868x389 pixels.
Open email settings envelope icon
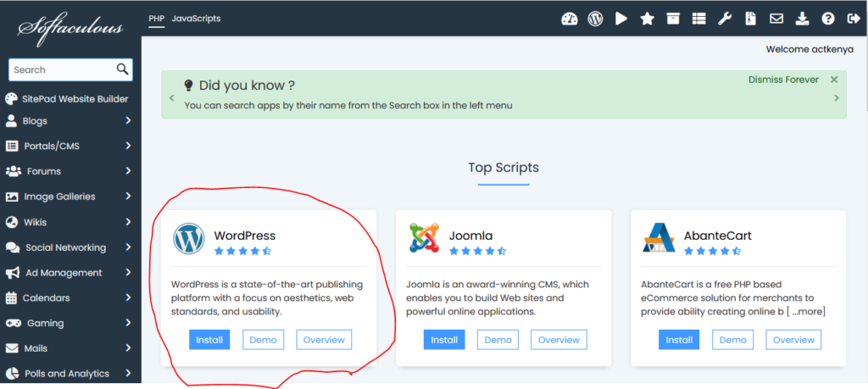click(x=776, y=19)
